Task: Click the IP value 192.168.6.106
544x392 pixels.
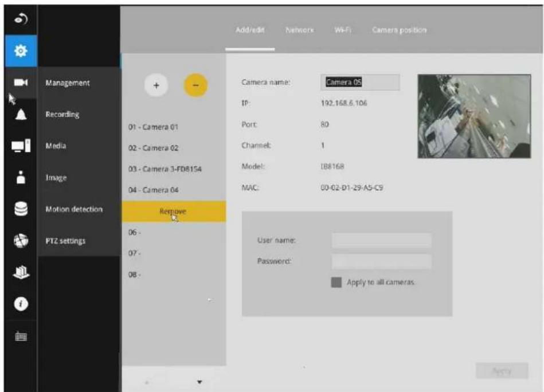Action: (344, 103)
